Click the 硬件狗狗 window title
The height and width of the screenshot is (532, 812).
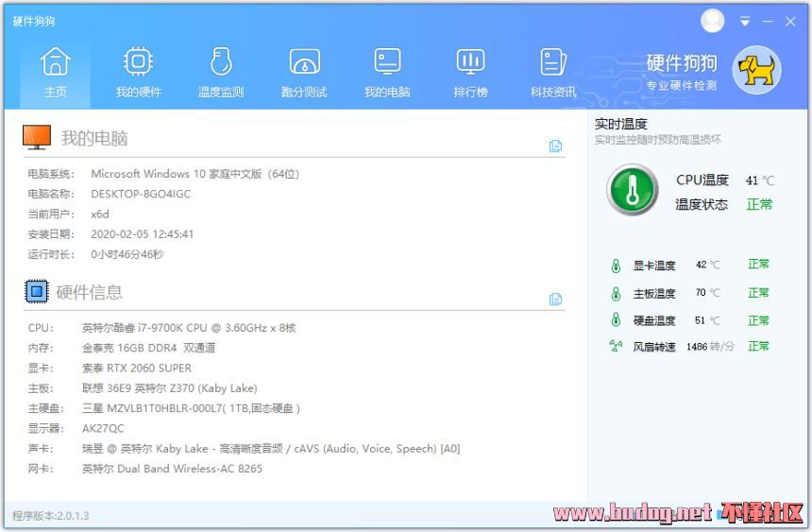[34, 21]
